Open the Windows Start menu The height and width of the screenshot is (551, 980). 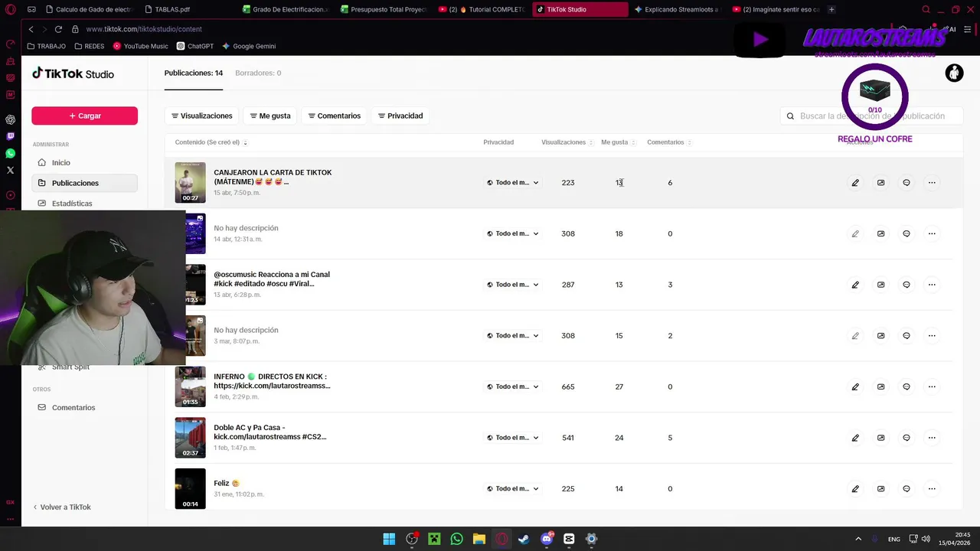point(389,539)
